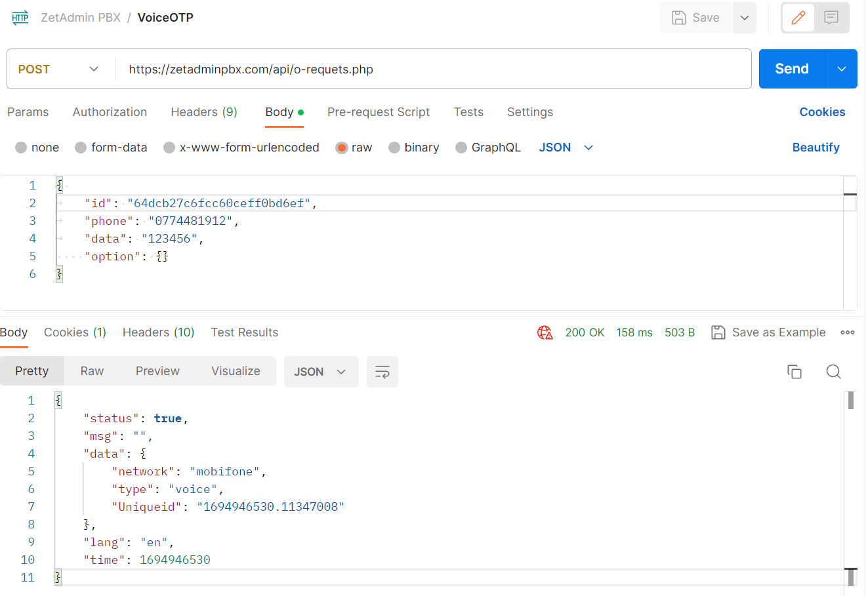Viewport: 868px width, 596px height.
Task: Click the pencil edit icon
Action: pyautogui.click(x=798, y=18)
